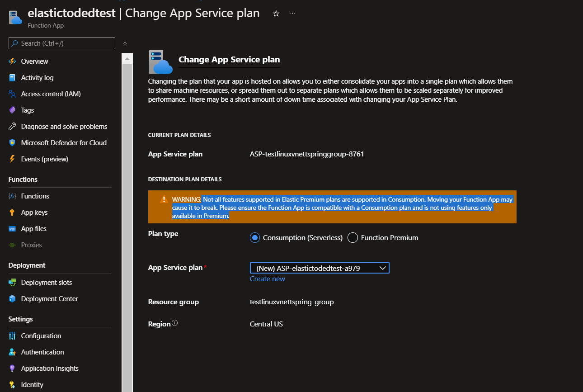Click the Region info icon

point(175,323)
